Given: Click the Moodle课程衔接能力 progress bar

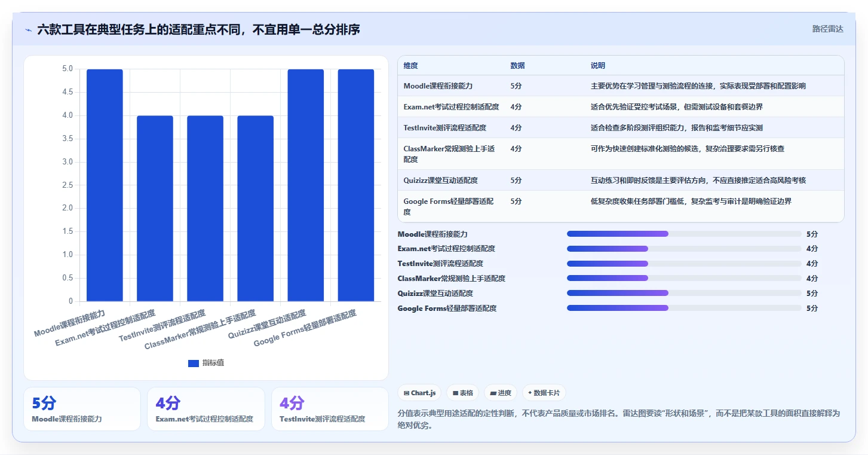Looking at the screenshot, I should coord(684,234).
